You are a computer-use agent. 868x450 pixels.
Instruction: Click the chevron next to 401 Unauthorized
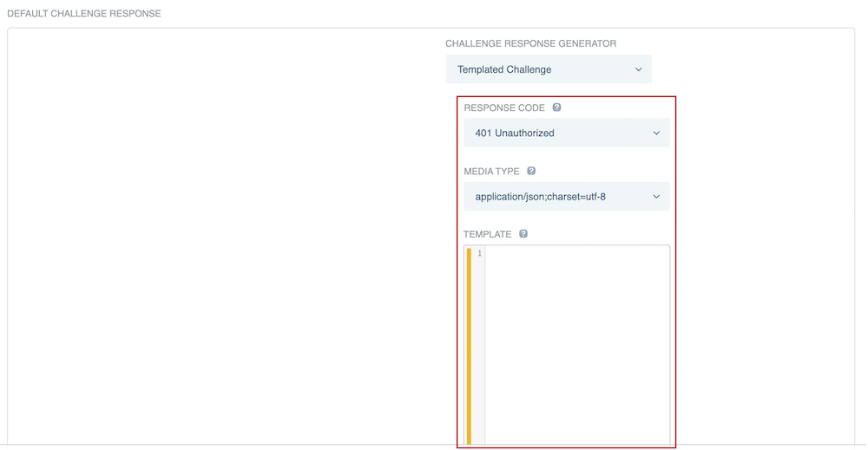656,133
